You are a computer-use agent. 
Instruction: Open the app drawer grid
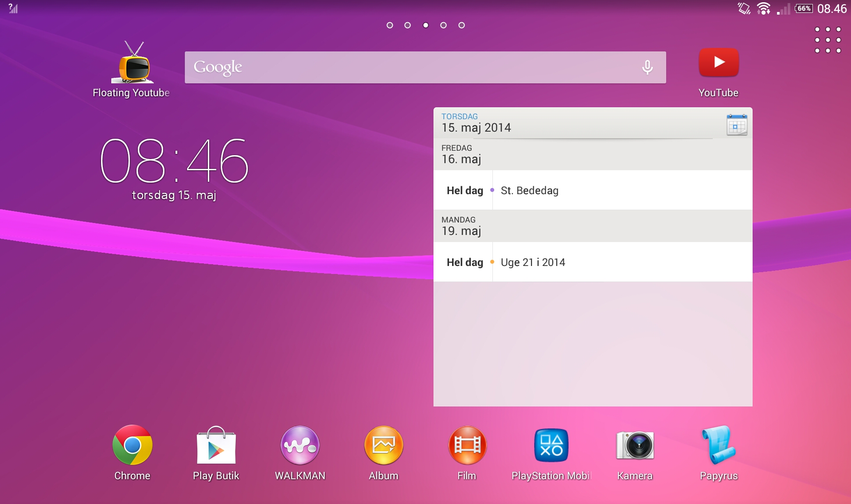click(x=828, y=40)
